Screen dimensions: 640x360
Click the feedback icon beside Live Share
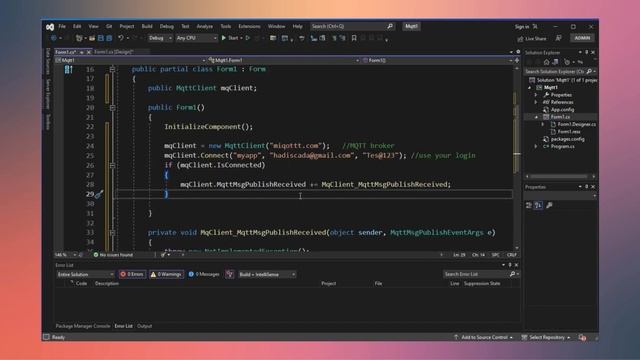[558, 38]
